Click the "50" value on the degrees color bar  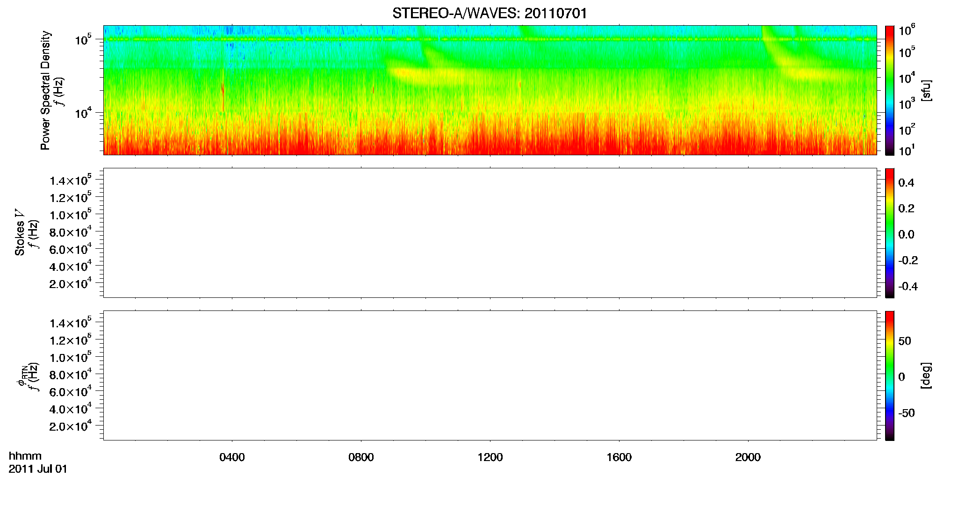pyautogui.click(x=905, y=341)
